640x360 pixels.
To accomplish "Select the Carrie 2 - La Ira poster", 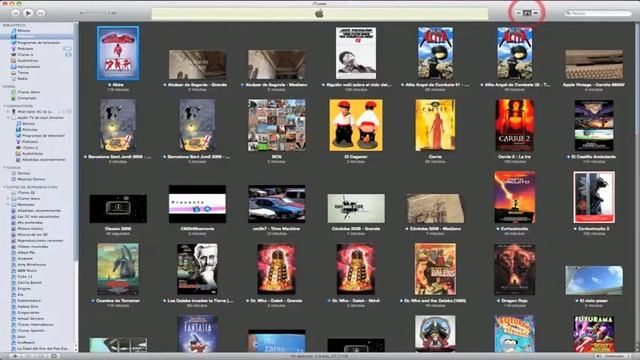I will tap(515, 125).
